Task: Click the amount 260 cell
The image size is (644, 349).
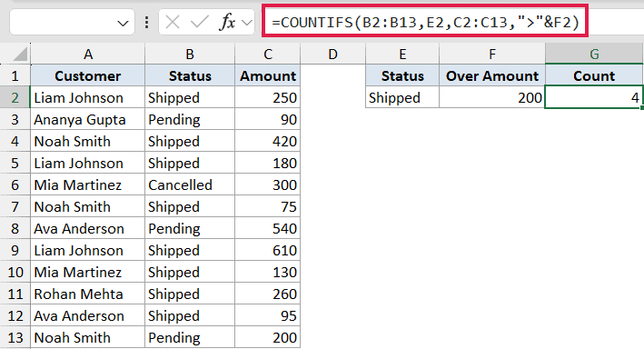Action: click(268, 294)
